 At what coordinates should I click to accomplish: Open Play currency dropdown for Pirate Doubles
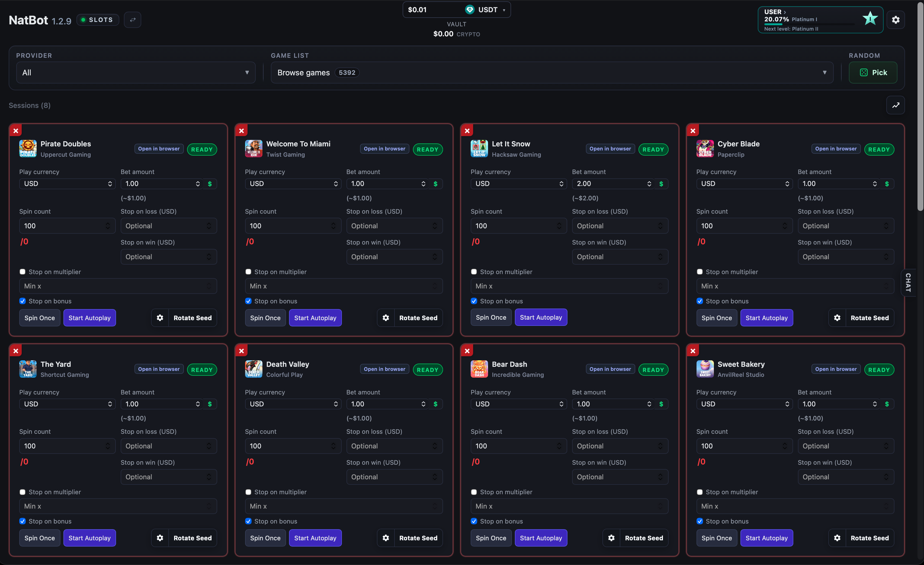click(x=67, y=184)
